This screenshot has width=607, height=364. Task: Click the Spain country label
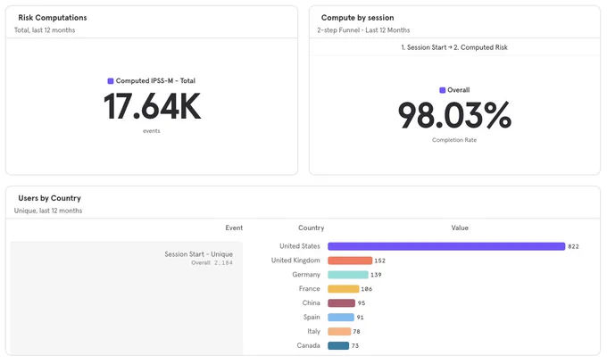click(x=312, y=318)
